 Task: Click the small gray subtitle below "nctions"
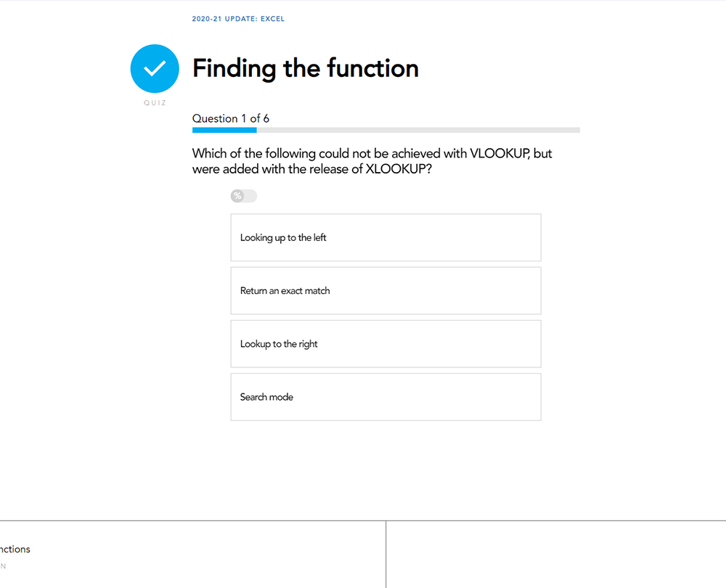pos(4,565)
